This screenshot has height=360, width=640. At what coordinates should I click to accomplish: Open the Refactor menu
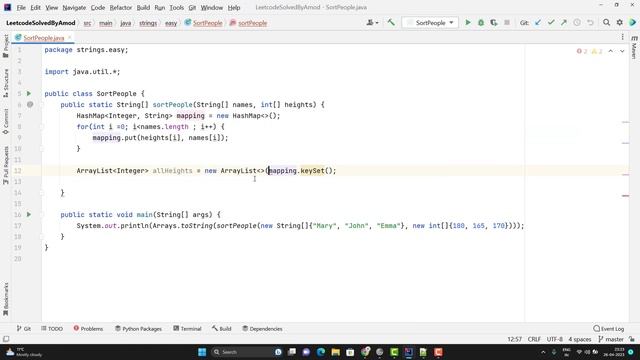point(120,7)
